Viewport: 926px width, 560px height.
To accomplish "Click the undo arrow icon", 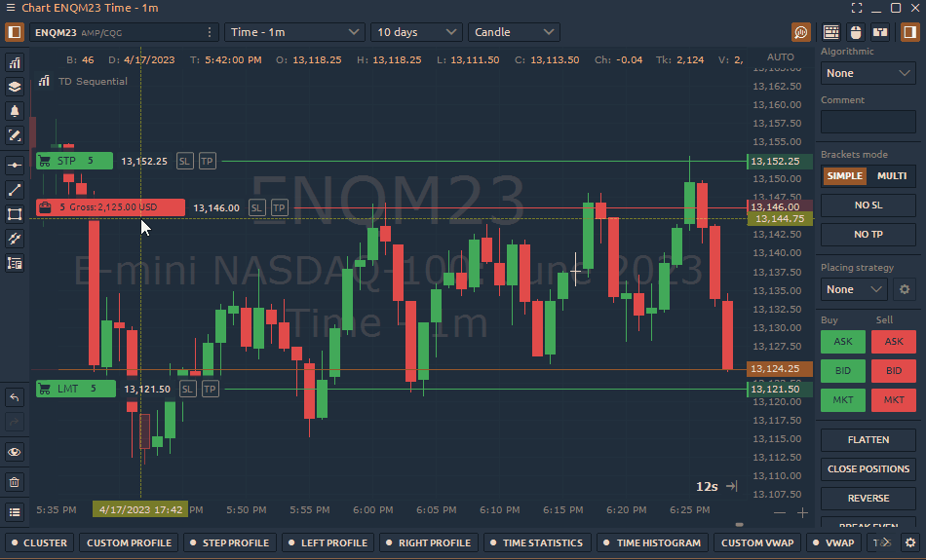I will (15, 397).
